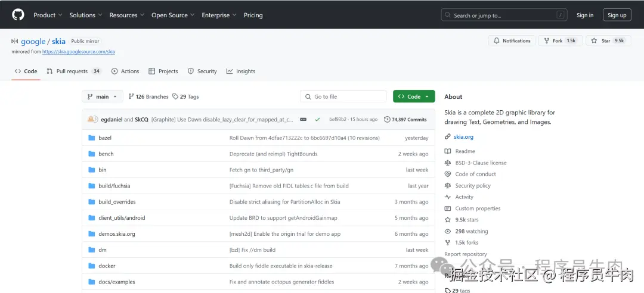Switch to the Actions tab
This screenshot has width=644, height=293.
click(x=125, y=71)
